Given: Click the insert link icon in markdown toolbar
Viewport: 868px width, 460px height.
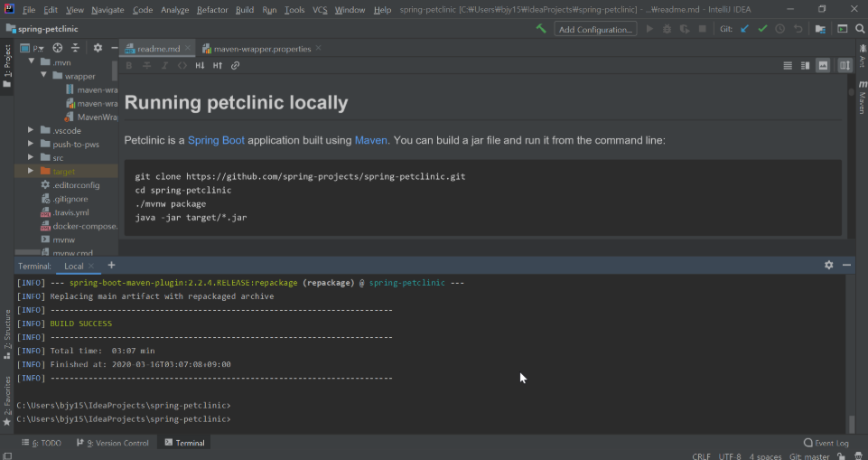Looking at the screenshot, I should coord(236,66).
